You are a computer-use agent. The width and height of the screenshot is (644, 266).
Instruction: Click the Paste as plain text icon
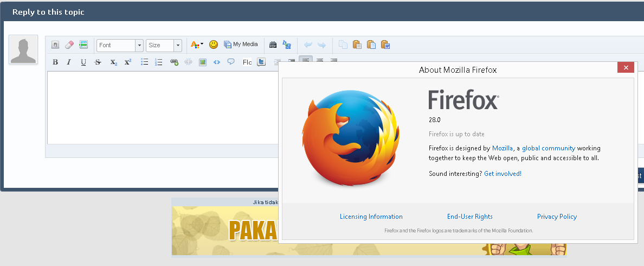click(371, 45)
